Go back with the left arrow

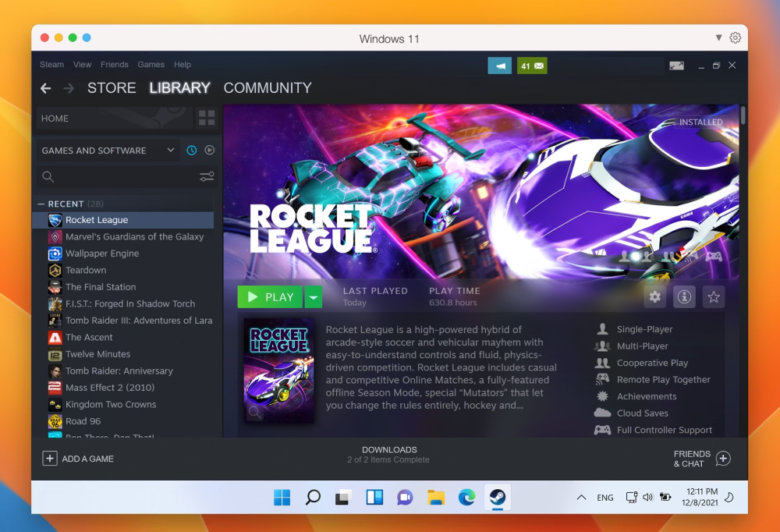point(46,89)
